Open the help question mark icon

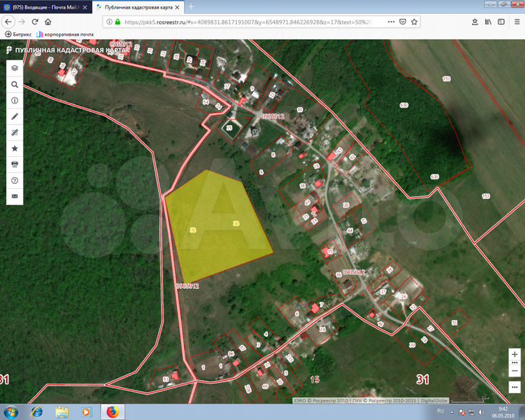coord(15,181)
